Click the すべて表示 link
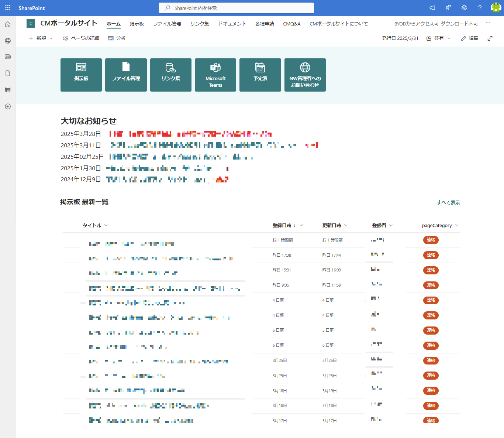Screen dimensions: 504x438 [x=448, y=202]
